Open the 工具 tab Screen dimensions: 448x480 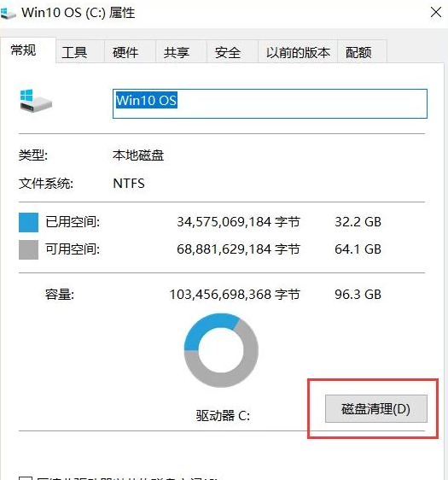[80, 52]
